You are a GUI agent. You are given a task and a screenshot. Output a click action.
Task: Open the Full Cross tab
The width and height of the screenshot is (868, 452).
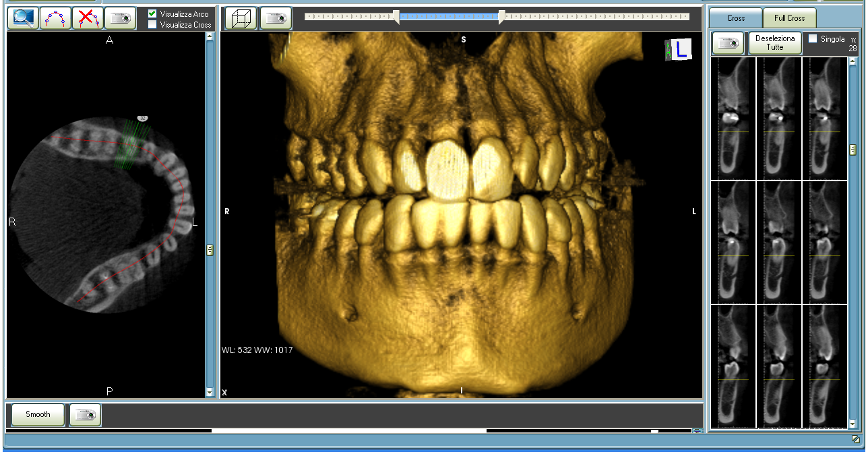click(x=789, y=18)
